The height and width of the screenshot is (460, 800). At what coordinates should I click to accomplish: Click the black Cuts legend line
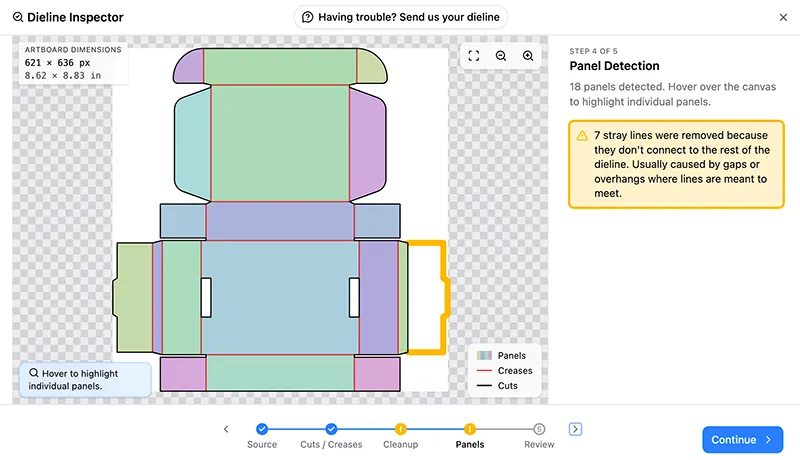coord(484,386)
